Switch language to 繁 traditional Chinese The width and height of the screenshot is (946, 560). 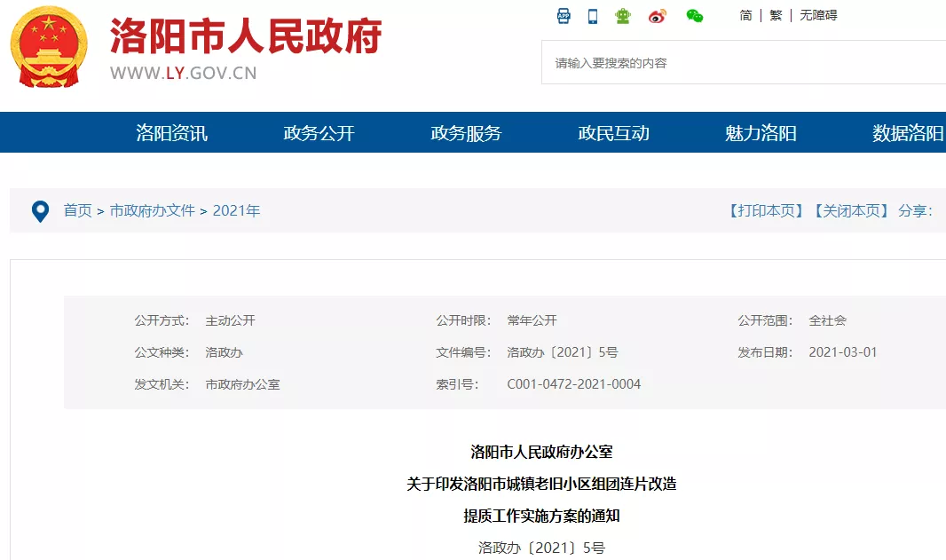775,15
